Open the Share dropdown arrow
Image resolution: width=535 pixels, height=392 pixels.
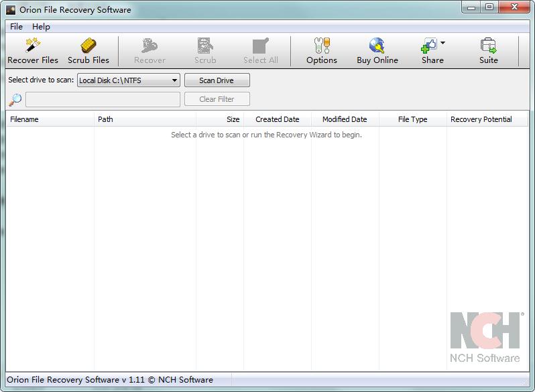[443, 43]
